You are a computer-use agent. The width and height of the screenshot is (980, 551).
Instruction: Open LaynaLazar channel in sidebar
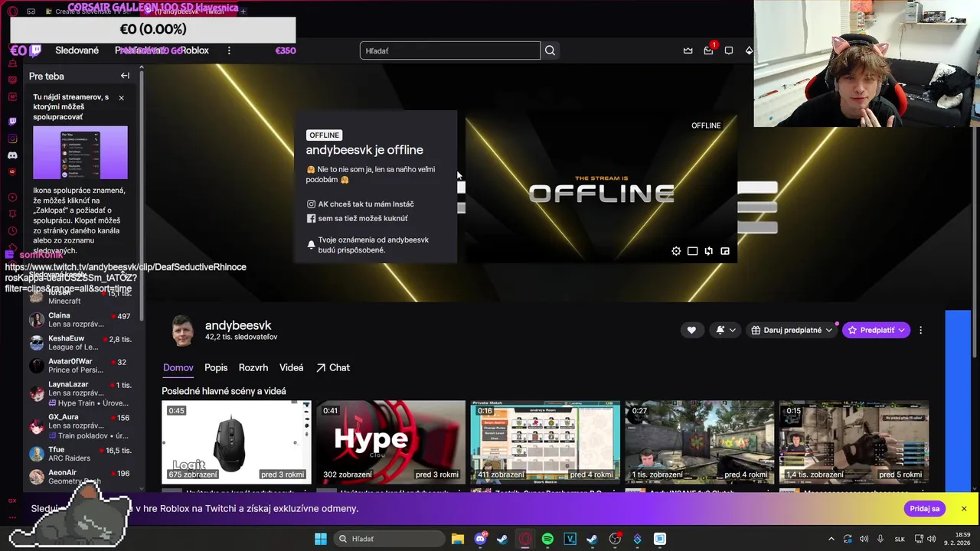[x=80, y=393]
